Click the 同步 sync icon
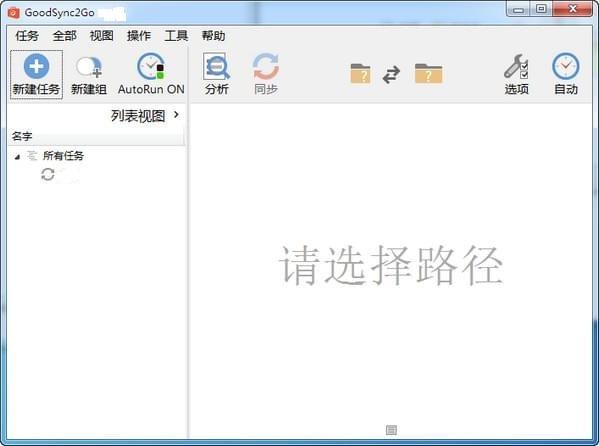Screen dimensions: 599x446 point(266,66)
